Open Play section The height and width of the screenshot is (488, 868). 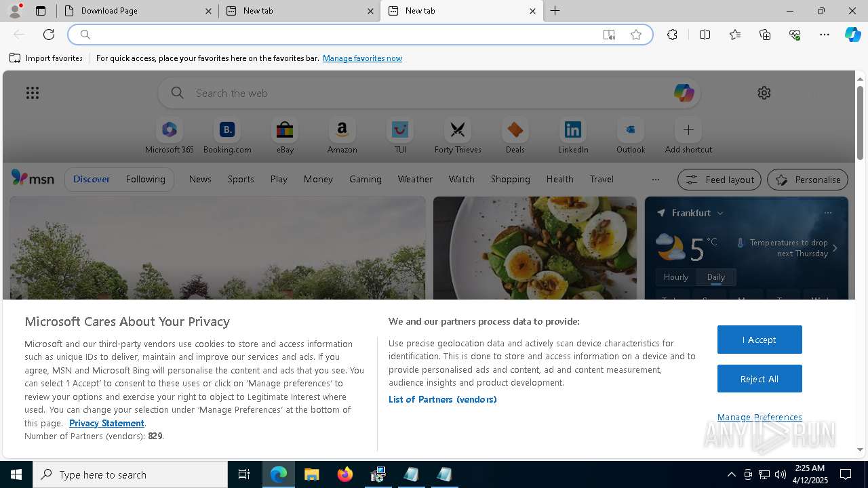point(279,179)
